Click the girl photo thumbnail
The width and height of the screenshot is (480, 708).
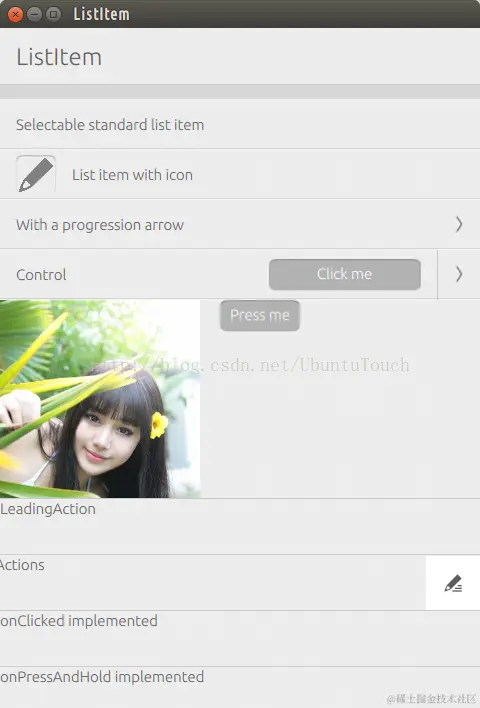tap(100, 399)
